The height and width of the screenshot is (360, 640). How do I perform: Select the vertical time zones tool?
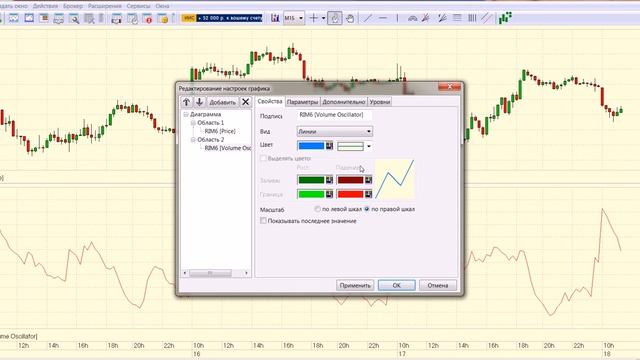pyautogui.click(x=471, y=18)
